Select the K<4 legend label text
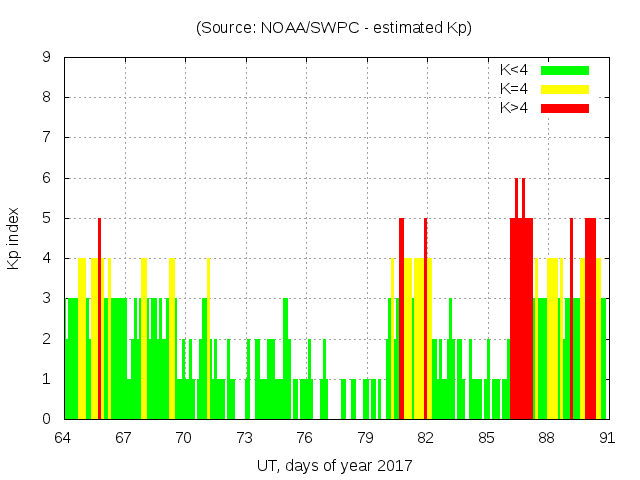640x480 pixels. click(x=514, y=70)
